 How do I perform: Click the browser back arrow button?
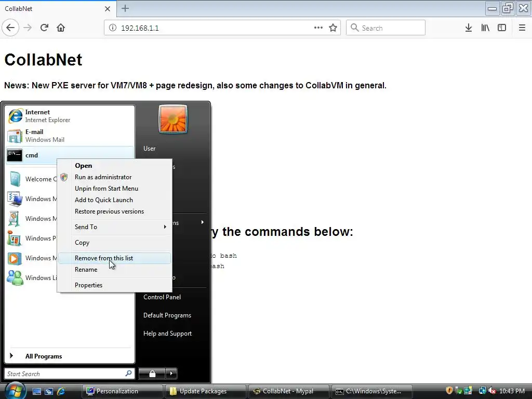(x=10, y=28)
